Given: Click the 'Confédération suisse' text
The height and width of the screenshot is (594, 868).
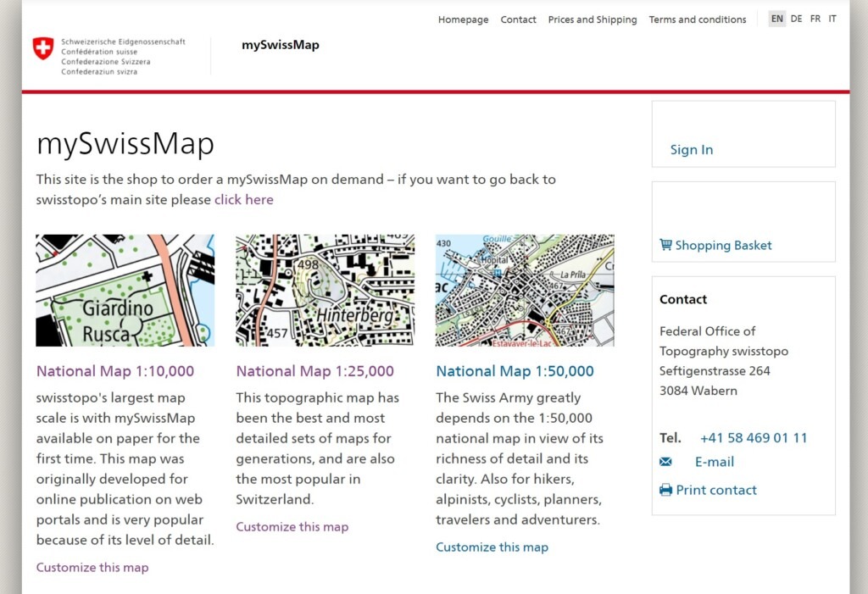Looking at the screenshot, I should tap(99, 52).
